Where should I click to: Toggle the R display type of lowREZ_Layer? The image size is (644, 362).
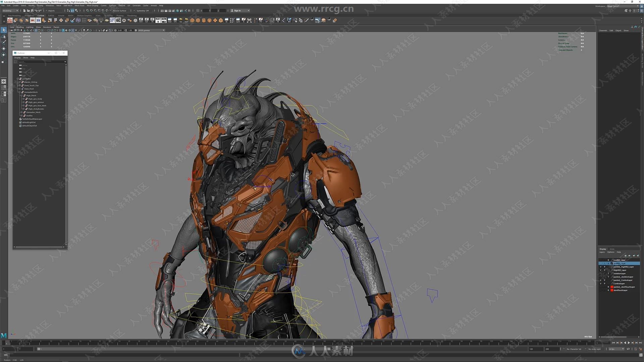[x=608, y=260]
